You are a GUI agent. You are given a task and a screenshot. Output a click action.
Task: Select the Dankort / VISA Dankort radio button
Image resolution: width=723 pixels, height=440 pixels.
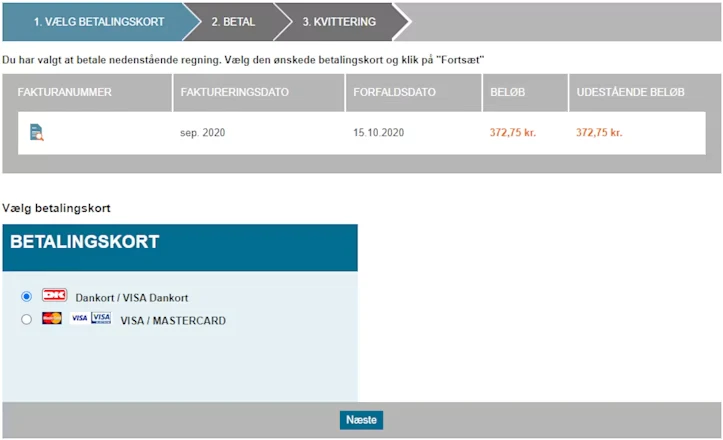[x=26, y=297]
